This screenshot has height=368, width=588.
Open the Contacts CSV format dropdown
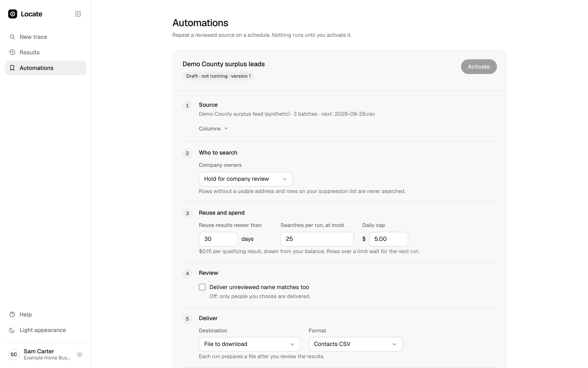coord(355,344)
